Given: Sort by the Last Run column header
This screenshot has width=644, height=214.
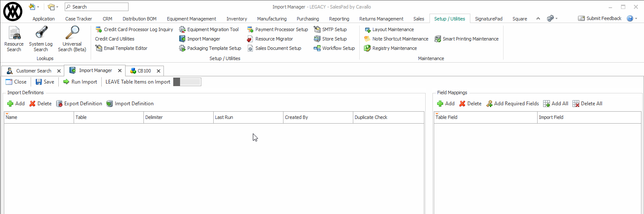Looking at the screenshot, I should pyautogui.click(x=248, y=117).
